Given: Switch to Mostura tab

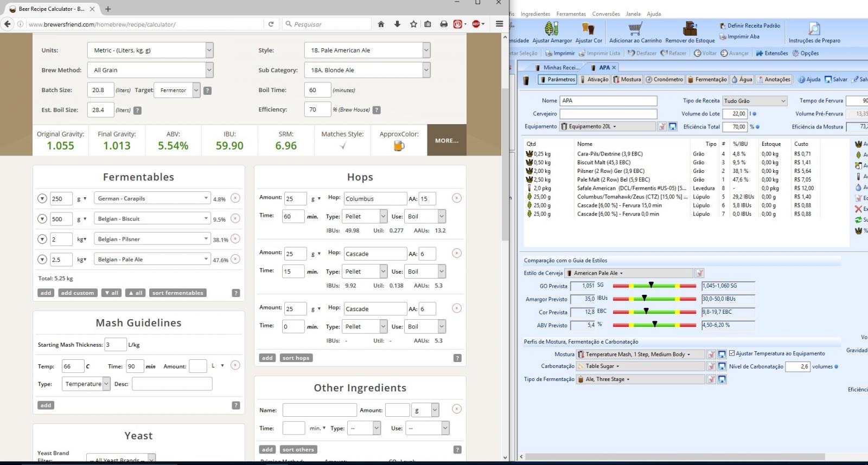Looking at the screenshot, I should pyautogui.click(x=627, y=79).
